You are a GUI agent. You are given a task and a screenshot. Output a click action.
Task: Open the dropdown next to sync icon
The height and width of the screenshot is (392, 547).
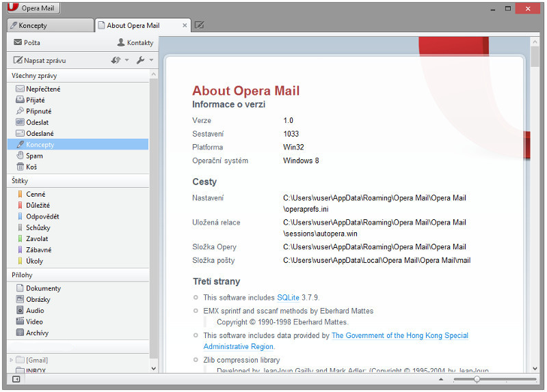coord(127,60)
